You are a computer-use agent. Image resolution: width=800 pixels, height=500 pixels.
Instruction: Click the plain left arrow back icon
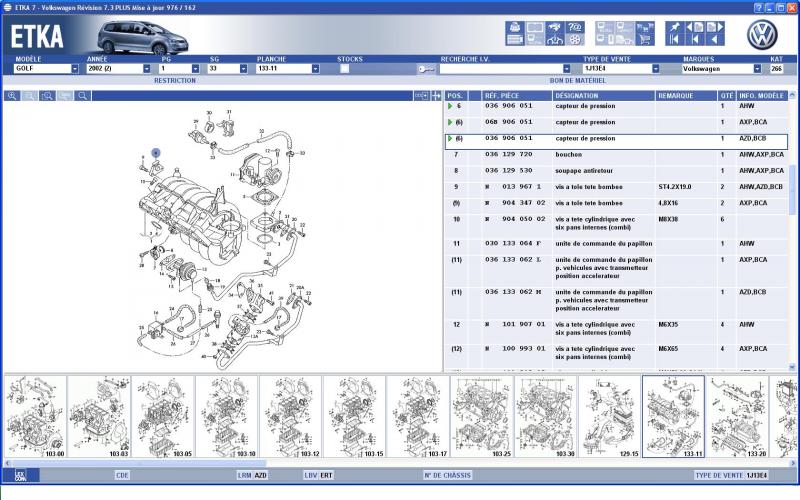(715, 39)
